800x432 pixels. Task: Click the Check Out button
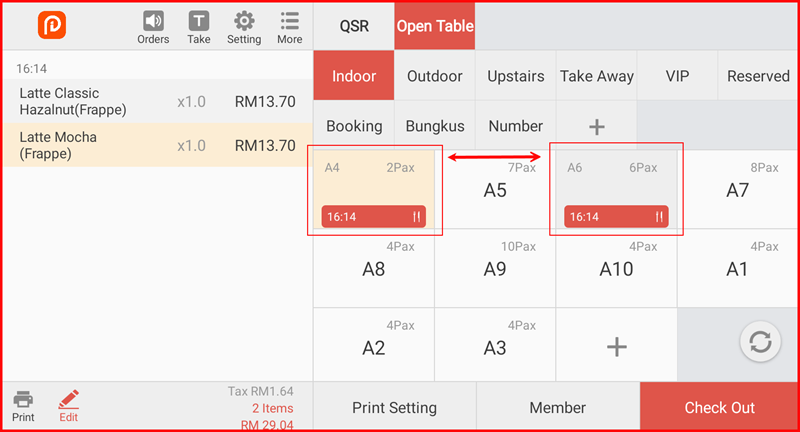719,407
